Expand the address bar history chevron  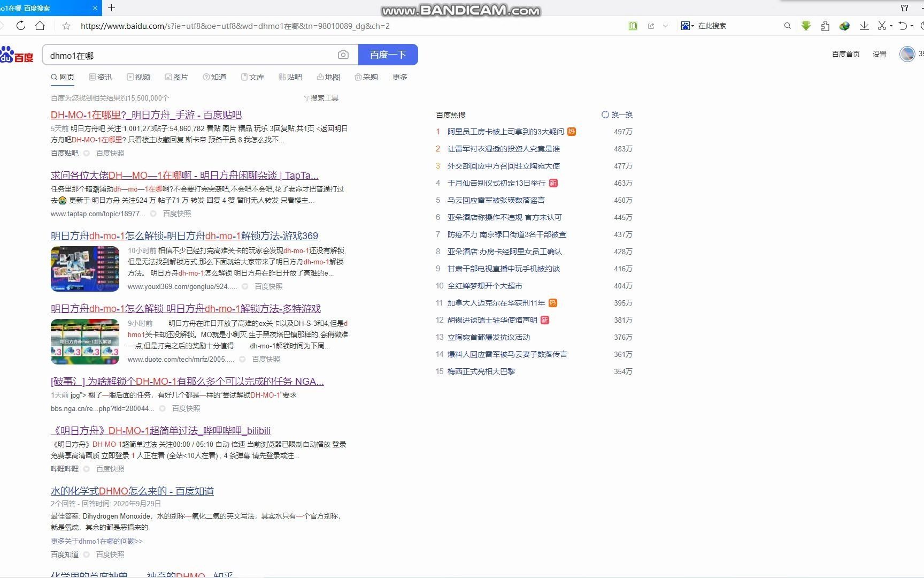[x=665, y=26]
